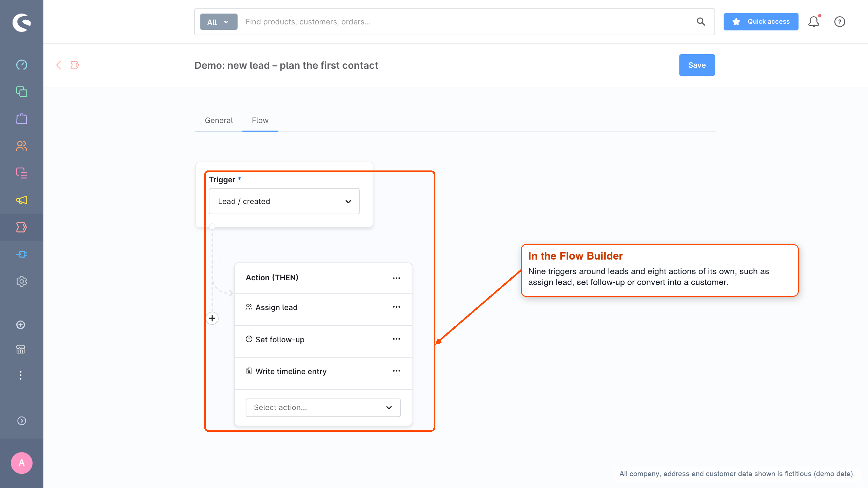
Task: Open the user avatar A
Action: pos(22,463)
